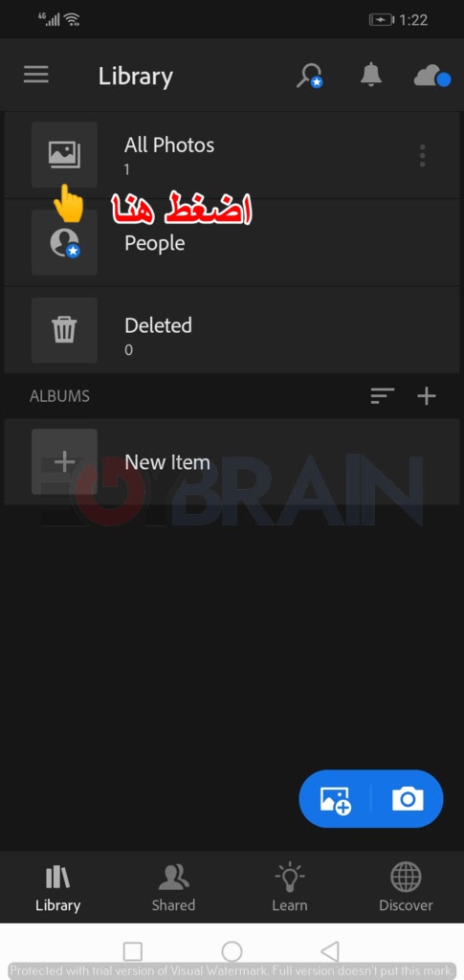Open albums sort options icon
Image resolution: width=464 pixels, height=980 pixels.
382,395
